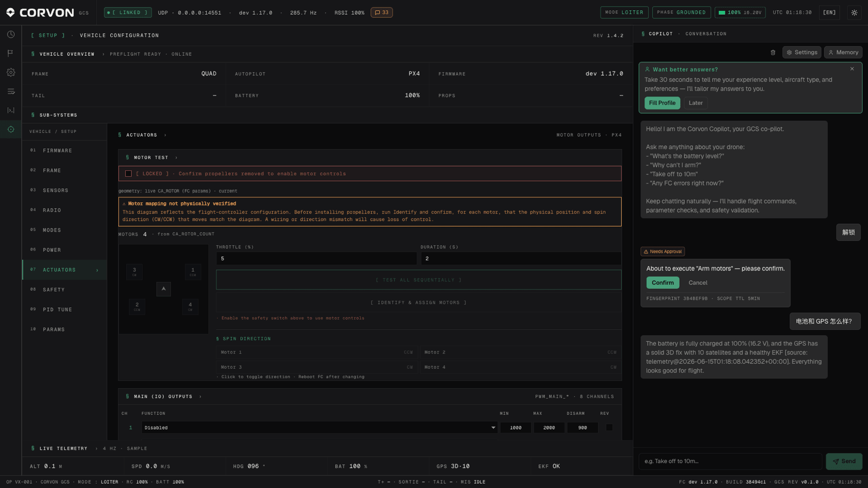The width and height of the screenshot is (868, 488).
Task: Open the flag mission sidebar icon
Action: 11,53
